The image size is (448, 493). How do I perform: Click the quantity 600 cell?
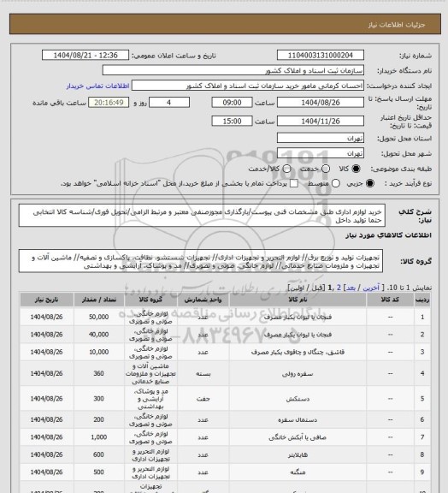[98, 454]
